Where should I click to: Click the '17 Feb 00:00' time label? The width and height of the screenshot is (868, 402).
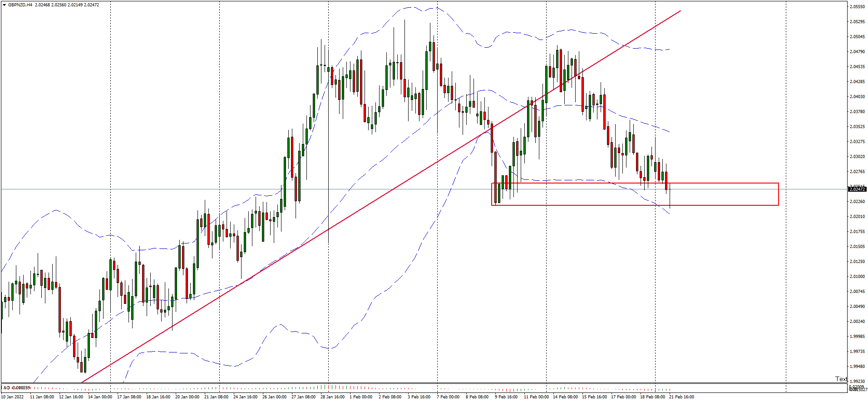[623, 397]
